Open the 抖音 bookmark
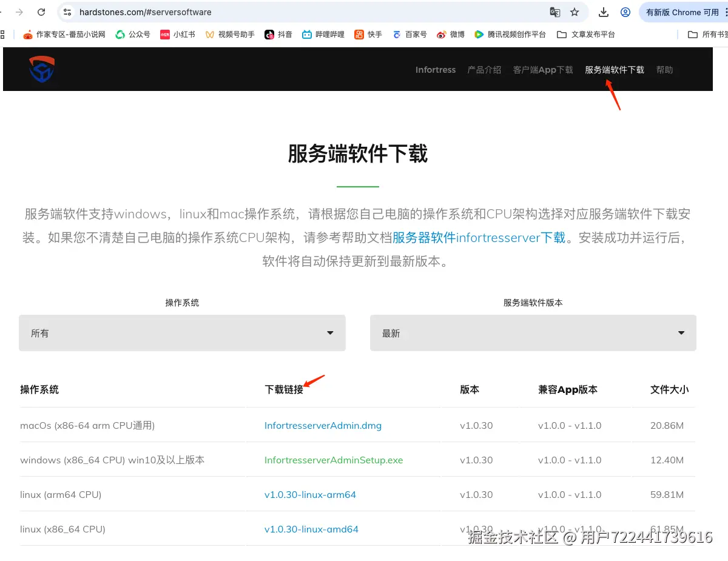Image resolution: width=728 pixels, height=561 pixels. pos(278,35)
